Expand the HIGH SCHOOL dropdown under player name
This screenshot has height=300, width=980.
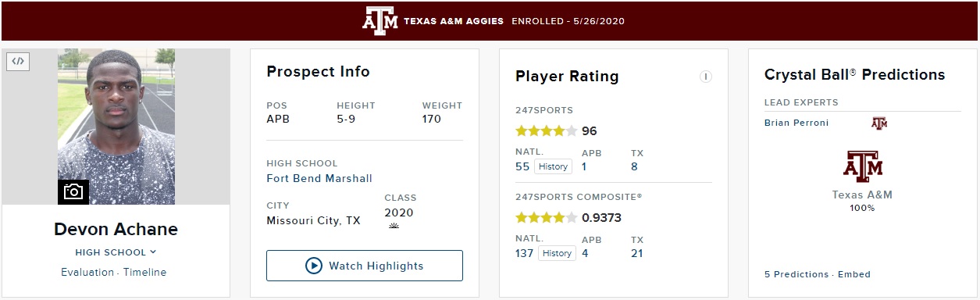(116, 252)
